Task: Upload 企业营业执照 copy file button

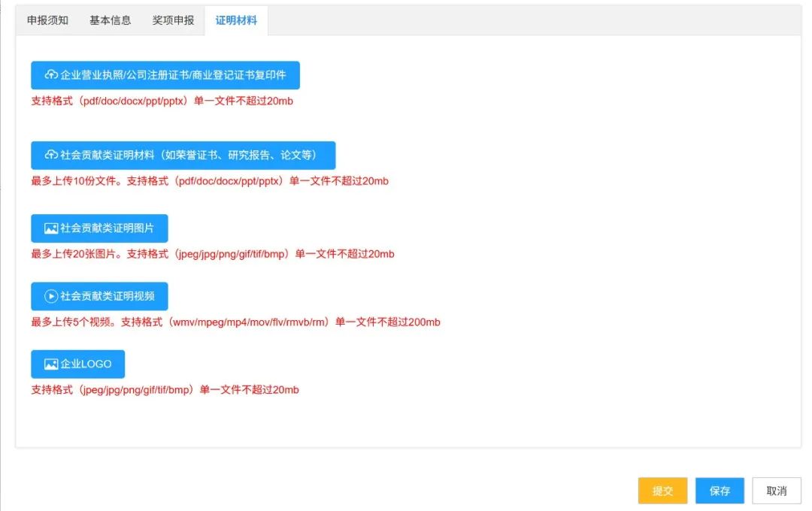Action: coord(165,75)
